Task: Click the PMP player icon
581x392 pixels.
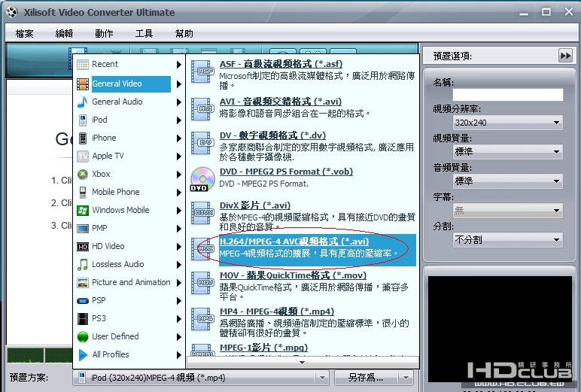Action: (x=83, y=228)
